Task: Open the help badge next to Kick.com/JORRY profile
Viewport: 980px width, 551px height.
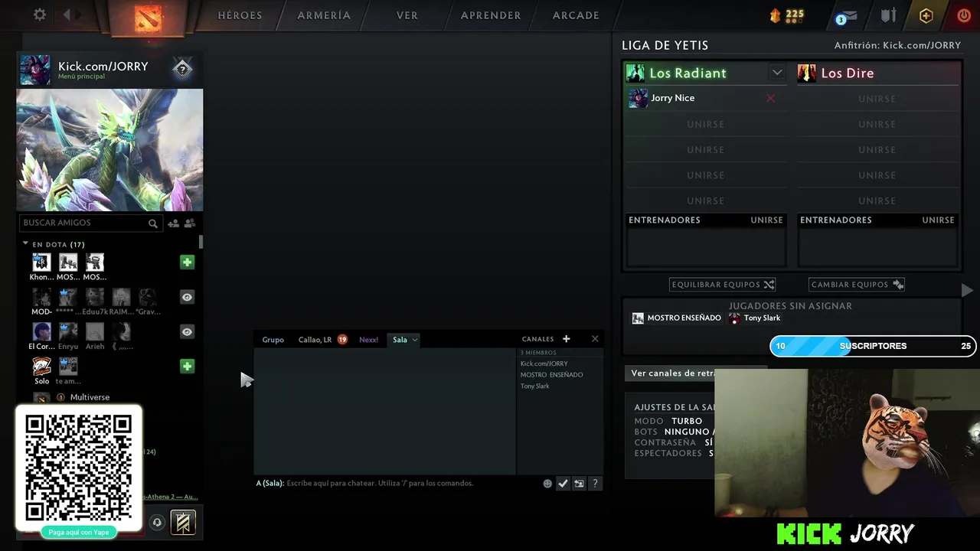Action: tap(182, 69)
